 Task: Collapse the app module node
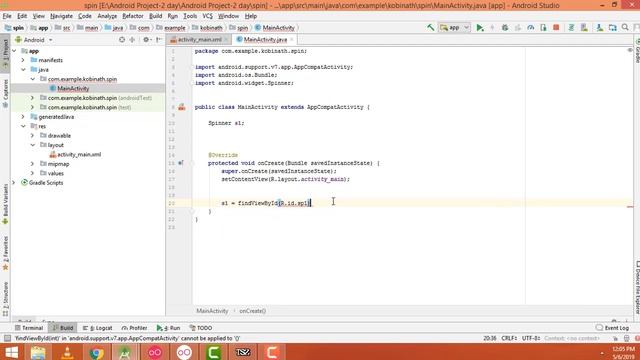[14, 51]
